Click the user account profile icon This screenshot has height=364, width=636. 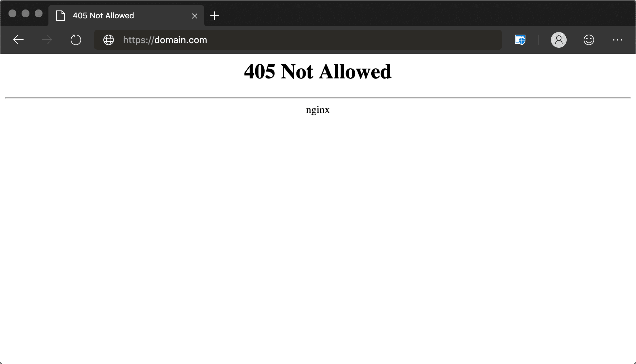tap(559, 40)
